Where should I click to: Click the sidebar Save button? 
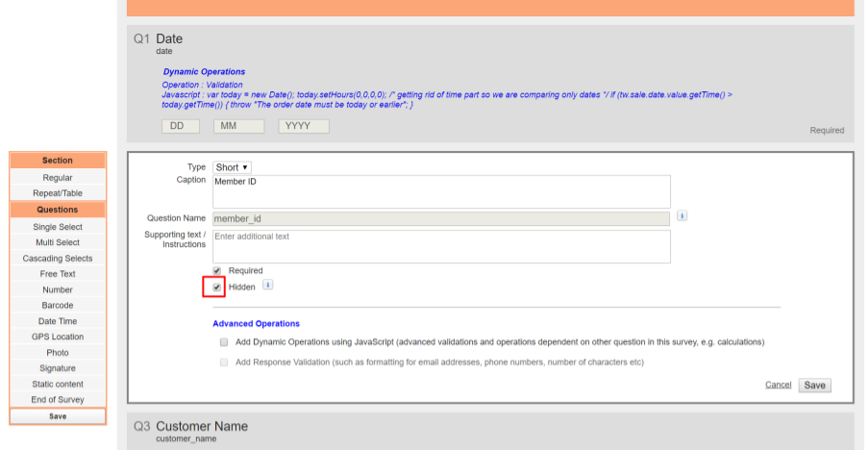(x=58, y=416)
